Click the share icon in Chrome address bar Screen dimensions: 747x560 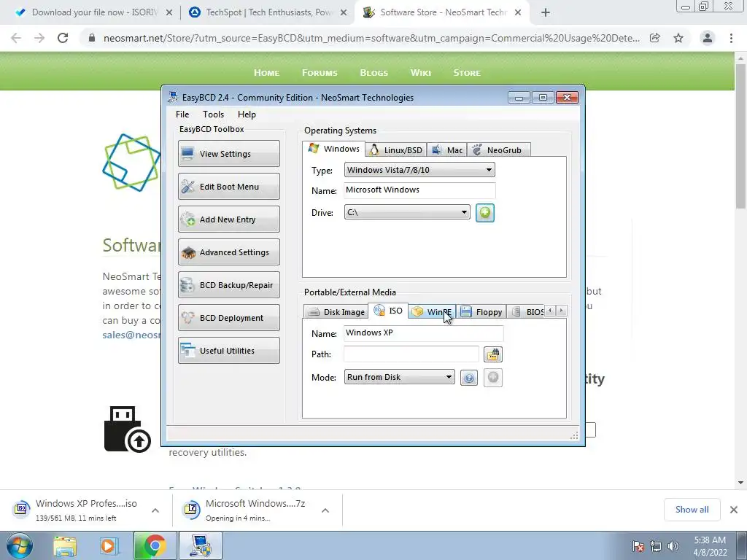(x=655, y=38)
